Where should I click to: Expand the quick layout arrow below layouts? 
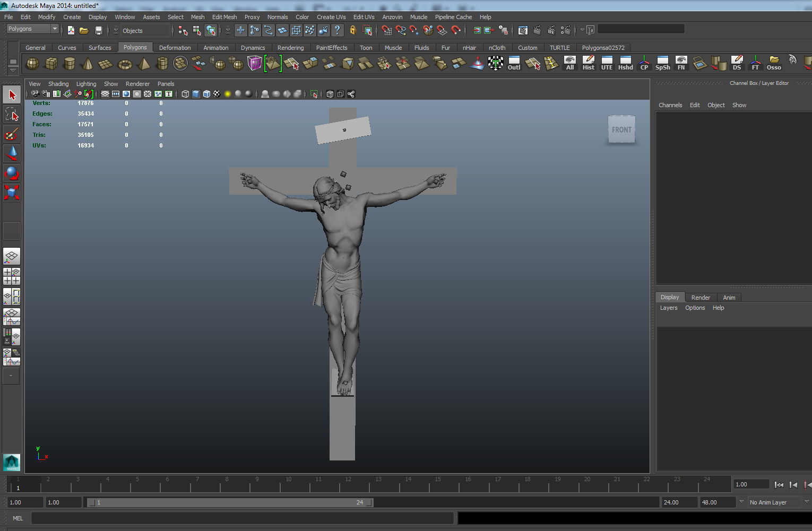[x=11, y=376]
